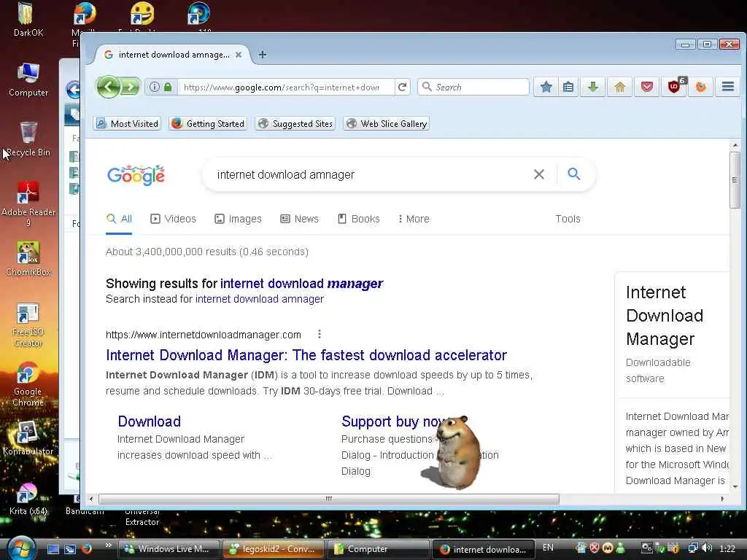
Task: Open Krita (x64) desktop shortcut
Action: pyautogui.click(x=28, y=499)
